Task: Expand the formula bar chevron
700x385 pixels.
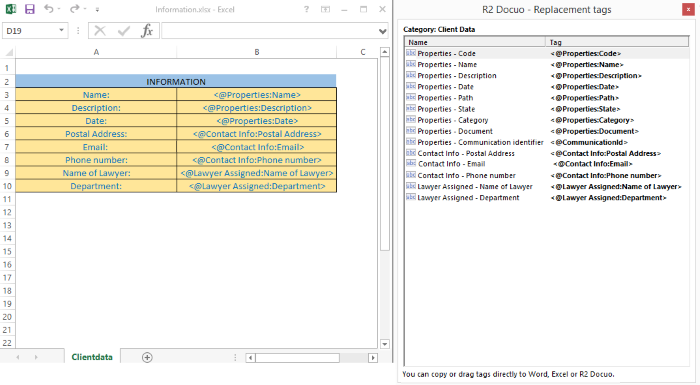Action: tap(383, 31)
